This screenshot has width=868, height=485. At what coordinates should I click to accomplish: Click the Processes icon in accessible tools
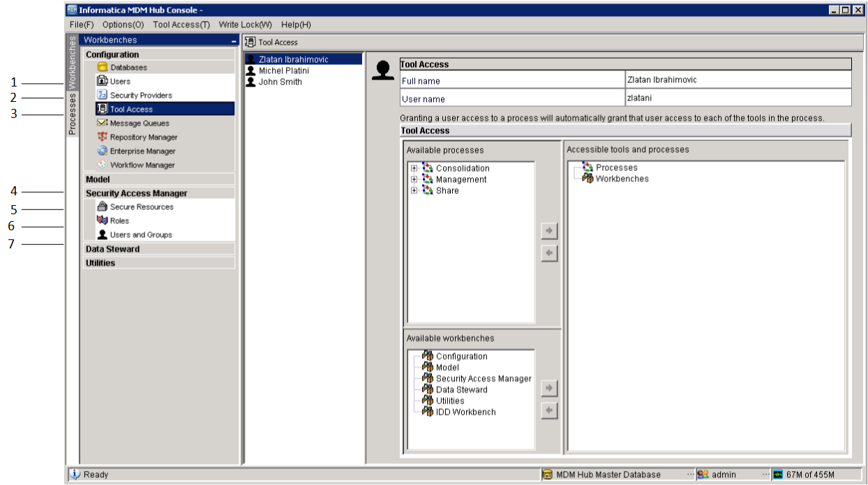pos(588,167)
